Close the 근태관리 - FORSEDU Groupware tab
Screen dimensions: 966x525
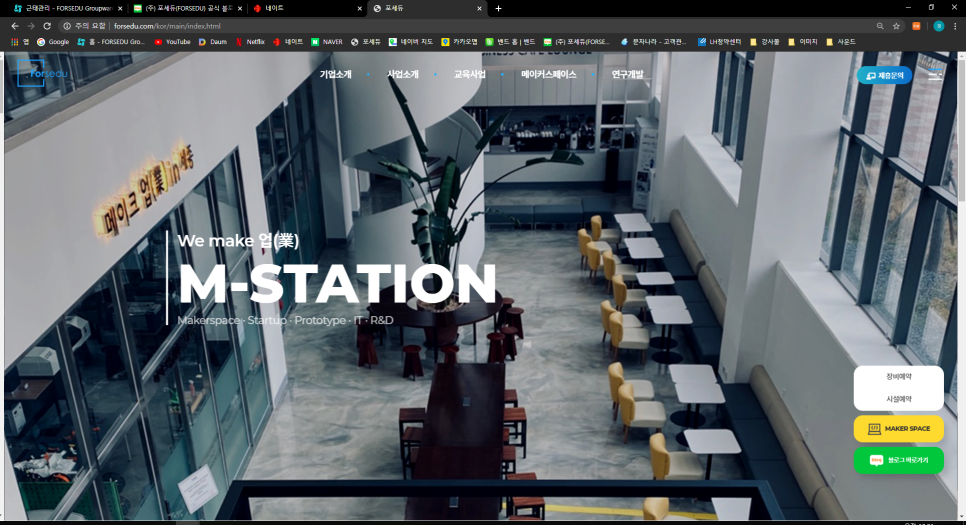tap(120, 9)
